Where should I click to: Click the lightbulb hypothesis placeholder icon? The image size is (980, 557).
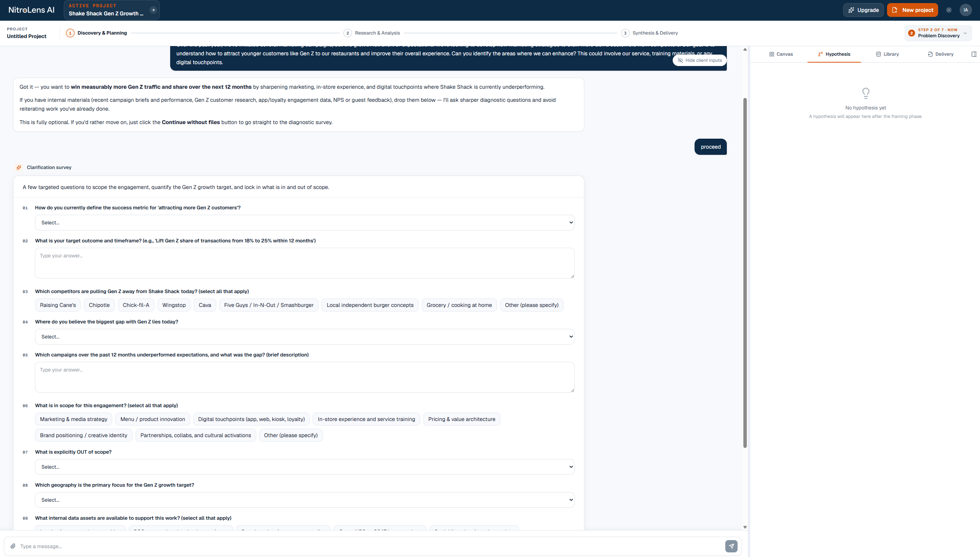[866, 93]
